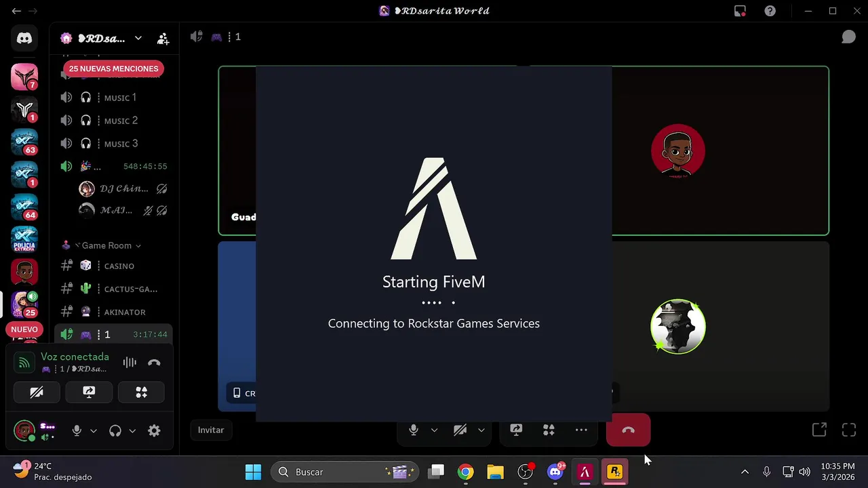Open user settings gear
The width and height of the screenshot is (868, 488).
tap(154, 430)
